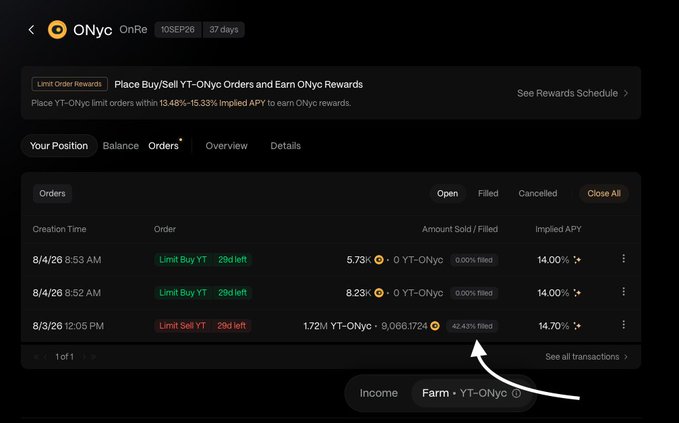Click 8/4/26 8:53 AM creation time
679x423 pixels.
67,260
